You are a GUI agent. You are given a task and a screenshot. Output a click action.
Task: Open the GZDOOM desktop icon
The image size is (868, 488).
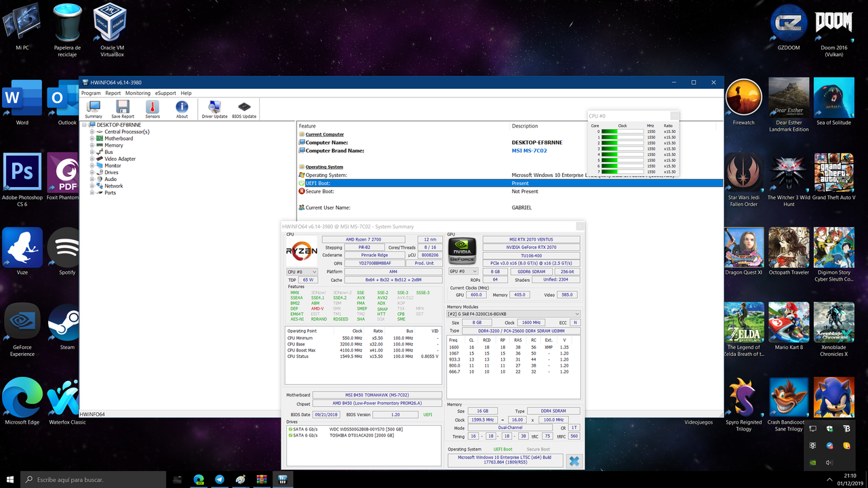(x=789, y=27)
